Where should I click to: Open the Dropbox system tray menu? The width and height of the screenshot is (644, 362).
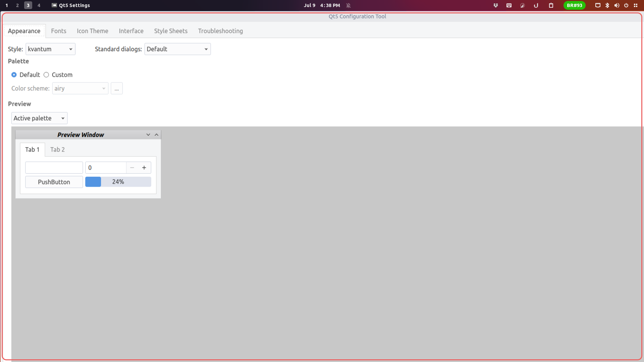pos(495,5)
